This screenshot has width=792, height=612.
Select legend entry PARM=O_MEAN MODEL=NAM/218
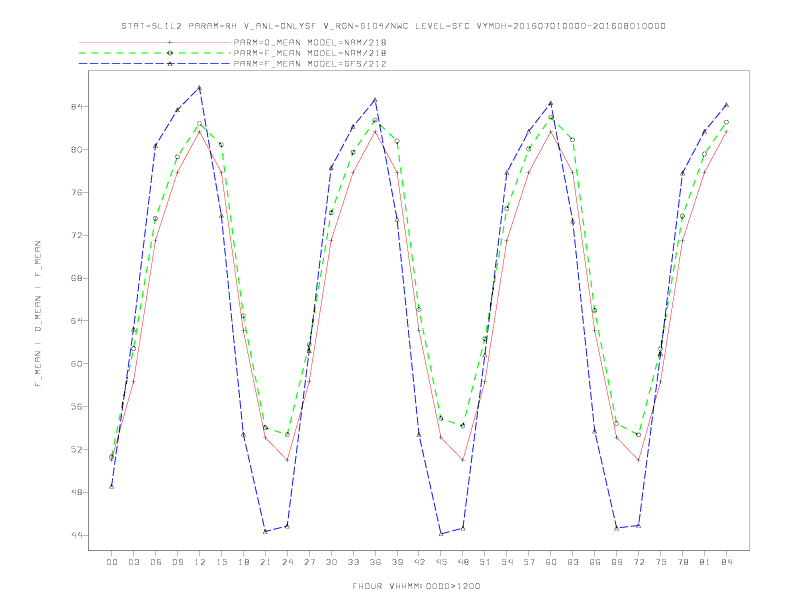pos(310,42)
